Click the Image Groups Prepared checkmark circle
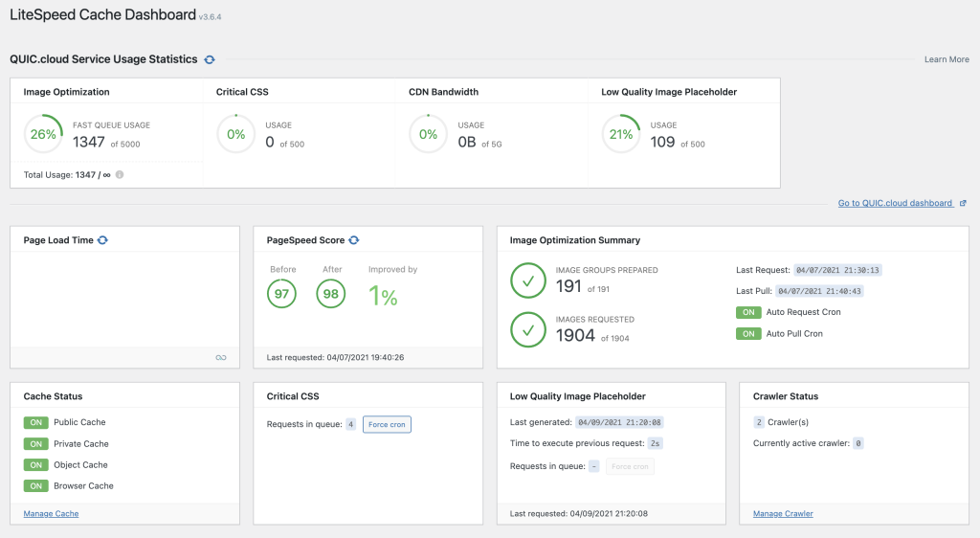This screenshot has width=980, height=538. 528,280
